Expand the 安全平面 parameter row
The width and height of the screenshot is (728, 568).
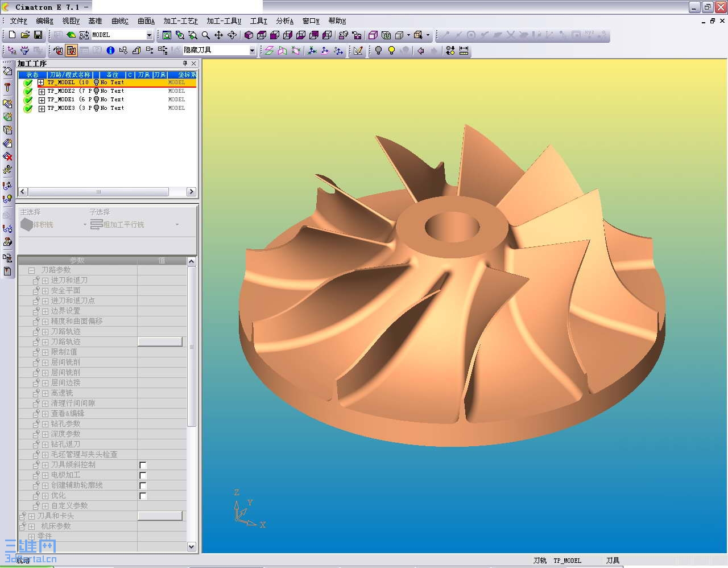45,291
